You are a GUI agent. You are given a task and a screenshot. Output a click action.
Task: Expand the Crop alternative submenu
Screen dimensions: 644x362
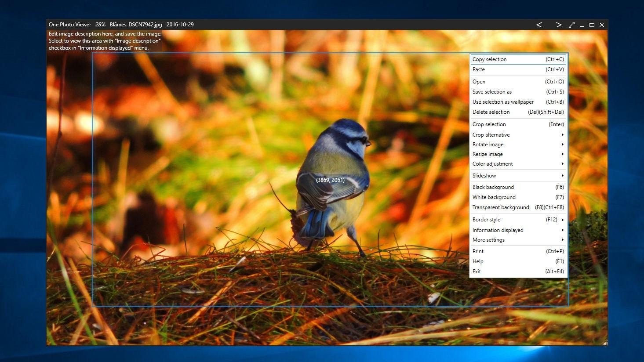491,134
